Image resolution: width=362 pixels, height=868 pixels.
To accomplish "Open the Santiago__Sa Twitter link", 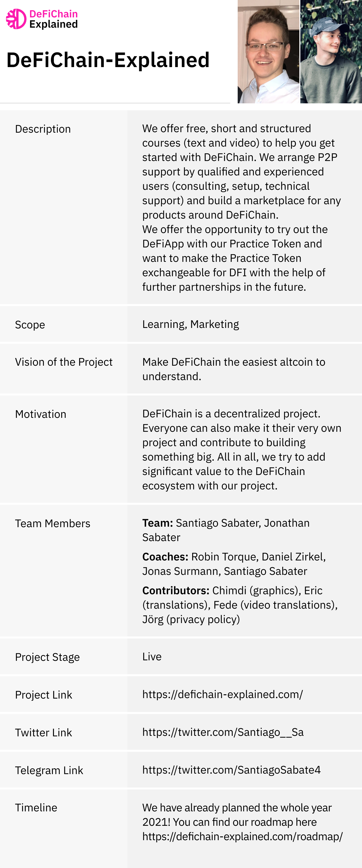I will click(223, 732).
